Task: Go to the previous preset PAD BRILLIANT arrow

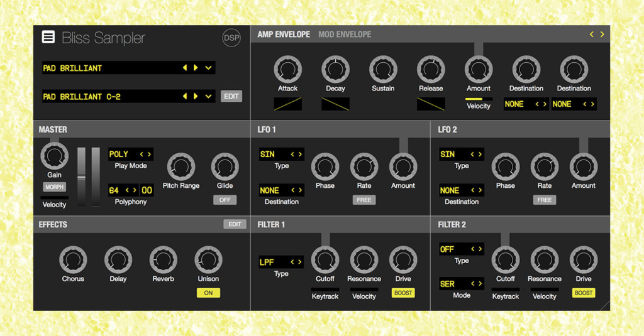Action: tap(185, 68)
